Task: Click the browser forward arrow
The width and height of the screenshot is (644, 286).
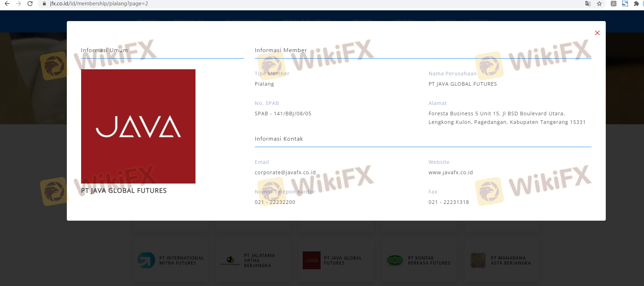Action: [19, 4]
